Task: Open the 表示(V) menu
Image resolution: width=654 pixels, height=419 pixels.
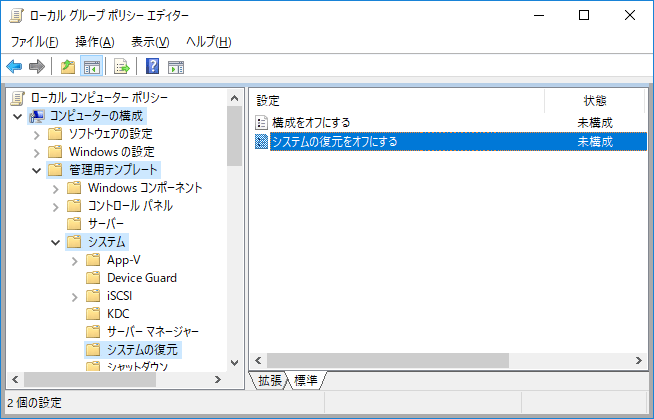Action: click(150, 42)
